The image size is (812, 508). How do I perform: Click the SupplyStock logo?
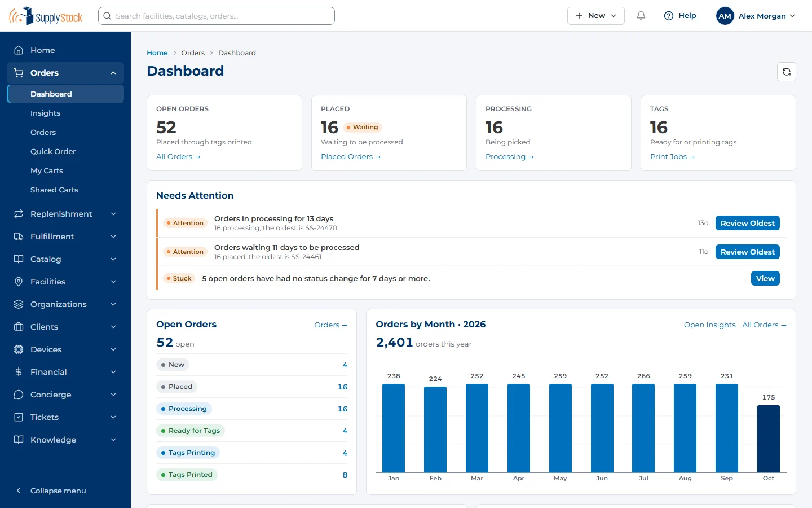click(x=46, y=16)
